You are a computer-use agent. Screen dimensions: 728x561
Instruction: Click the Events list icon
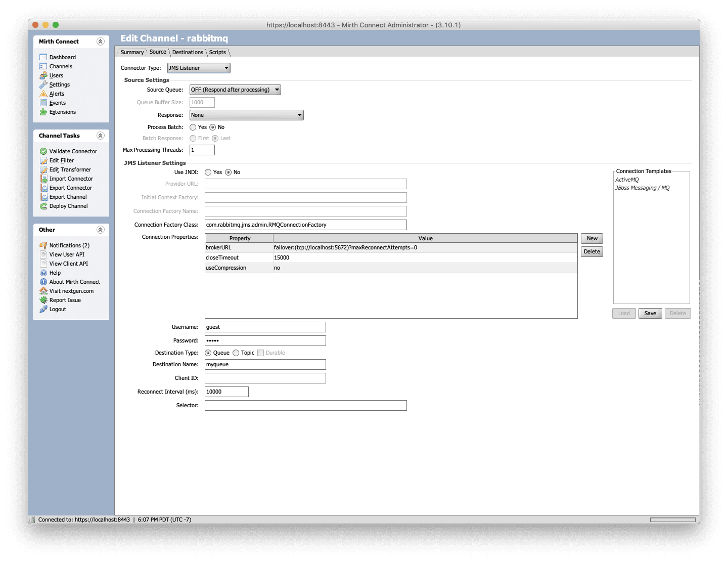pos(43,103)
